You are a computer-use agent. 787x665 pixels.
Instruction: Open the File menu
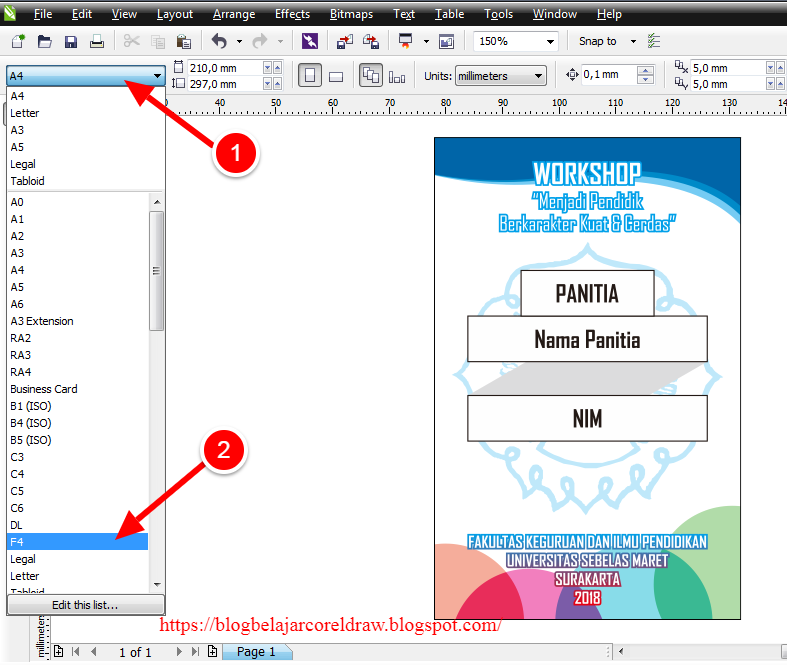click(43, 14)
